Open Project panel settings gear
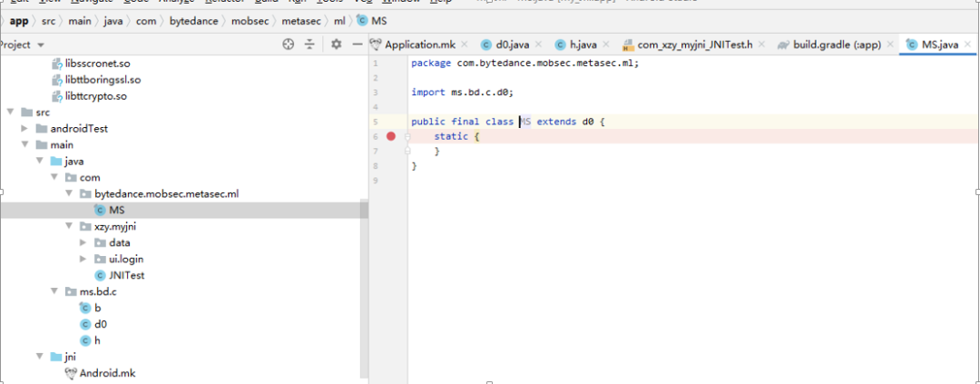980x384 pixels. coord(337,44)
